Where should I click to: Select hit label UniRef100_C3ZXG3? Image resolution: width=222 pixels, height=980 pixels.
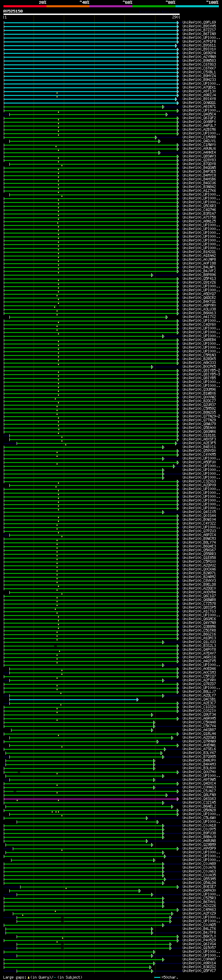click(x=199, y=481)
